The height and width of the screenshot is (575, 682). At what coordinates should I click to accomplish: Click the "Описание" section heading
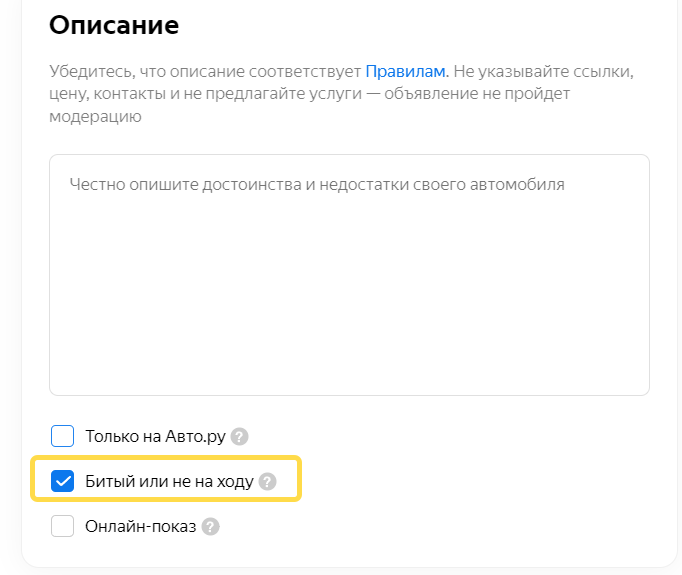114,25
